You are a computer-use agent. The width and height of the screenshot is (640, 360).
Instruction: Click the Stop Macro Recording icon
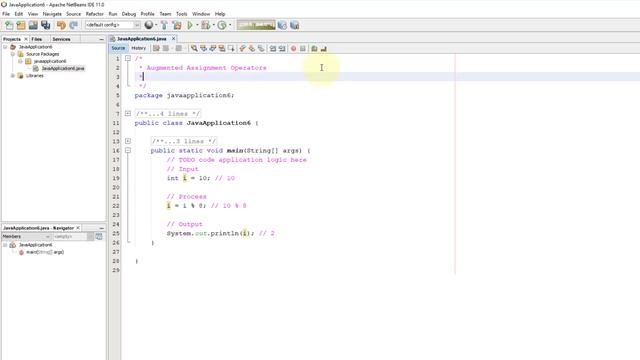click(302, 49)
